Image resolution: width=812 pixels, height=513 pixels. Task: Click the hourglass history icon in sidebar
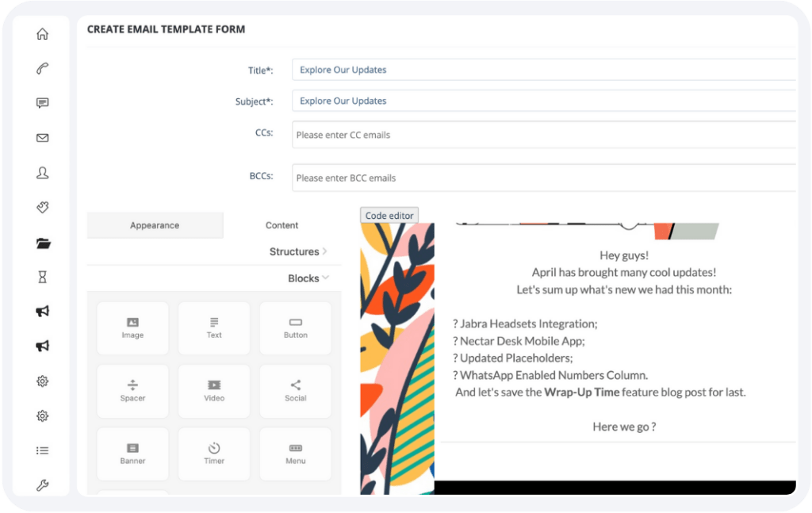pos(42,277)
